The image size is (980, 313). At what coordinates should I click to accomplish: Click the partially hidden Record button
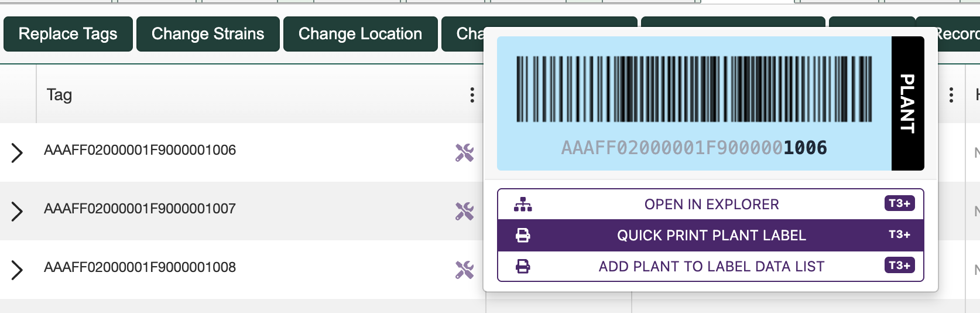coord(958,34)
